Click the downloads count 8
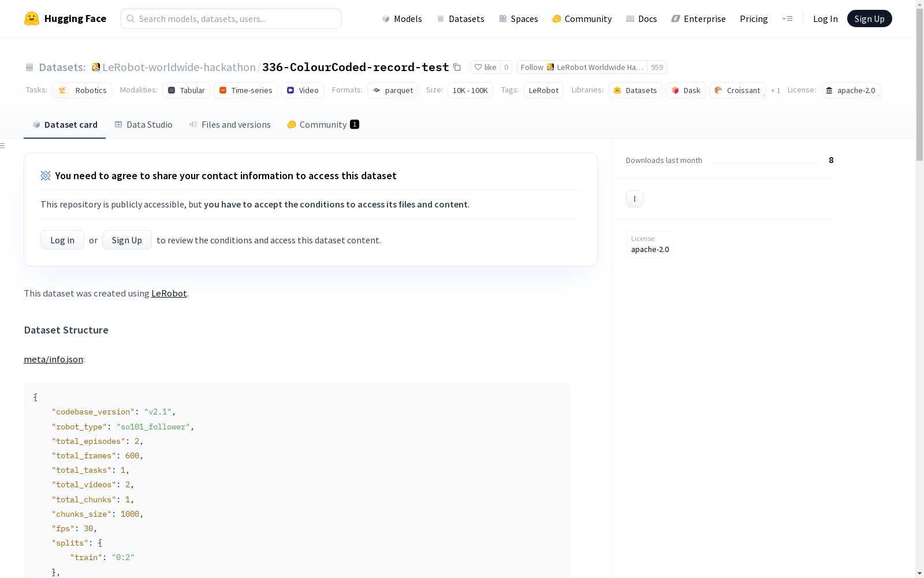The height and width of the screenshot is (578, 924). pos(831,160)
